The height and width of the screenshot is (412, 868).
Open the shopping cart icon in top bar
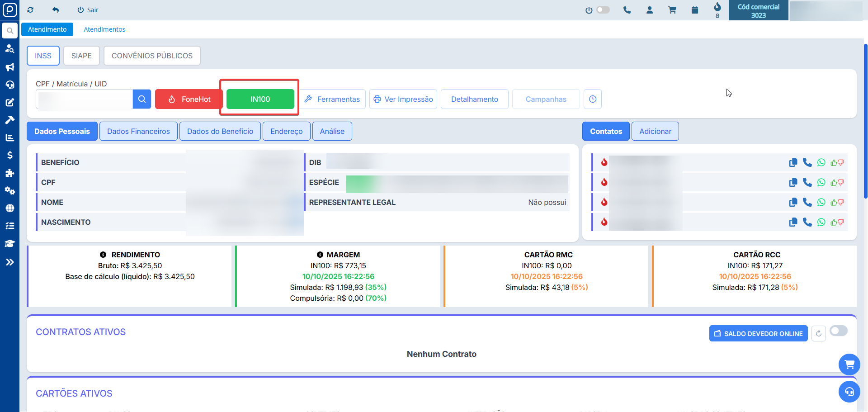(x=672, y=10)
